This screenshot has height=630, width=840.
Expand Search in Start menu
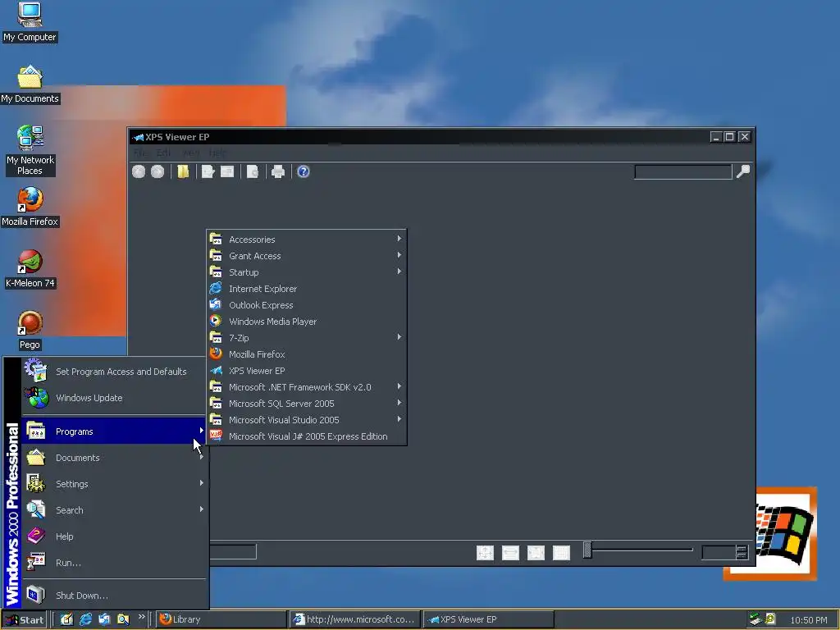click(x=114, y=510)
